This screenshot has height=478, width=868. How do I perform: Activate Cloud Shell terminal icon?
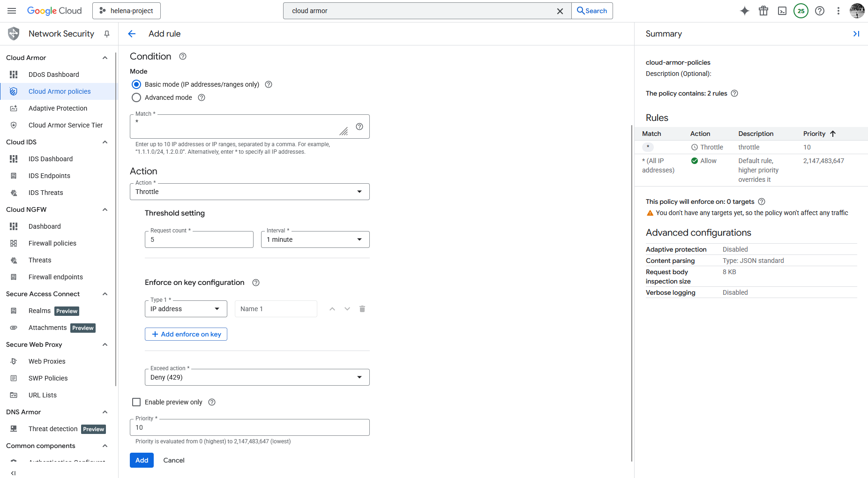(x=782, y=11)
